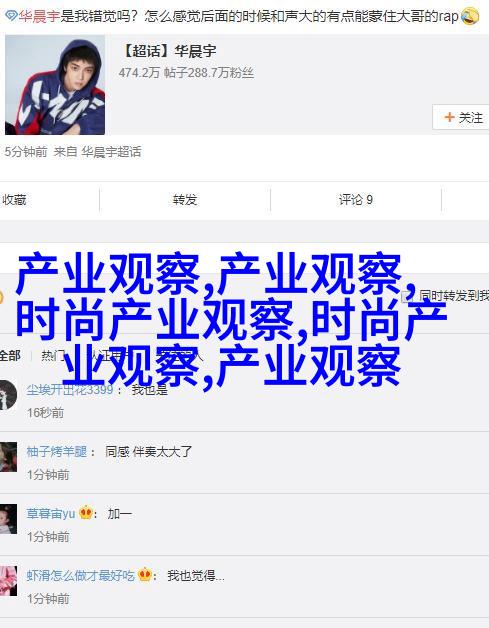The width and height of the screenshot is (489, 628).
Task: Open the 华晨宇 hashtag link in post
Action: tap(39, 16)
